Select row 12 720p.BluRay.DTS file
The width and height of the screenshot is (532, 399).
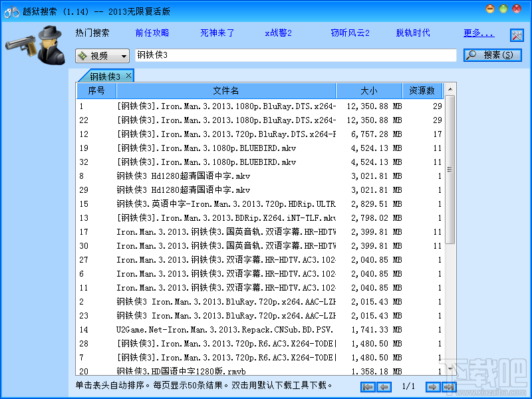[261, 134]
